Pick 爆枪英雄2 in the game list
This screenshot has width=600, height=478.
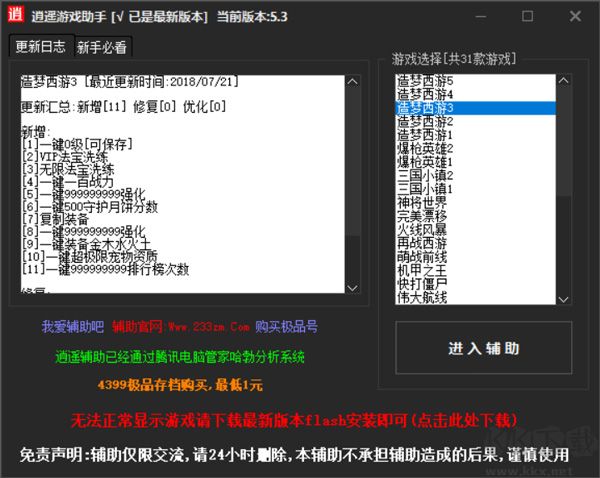click(x=424, y=148)
